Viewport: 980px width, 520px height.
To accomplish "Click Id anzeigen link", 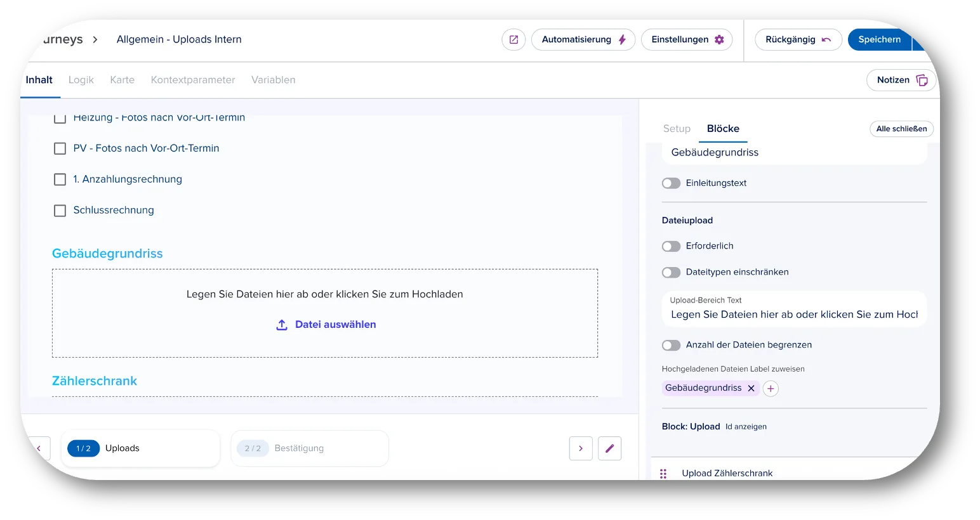I will pyautogui.click(x=746, y=427).
